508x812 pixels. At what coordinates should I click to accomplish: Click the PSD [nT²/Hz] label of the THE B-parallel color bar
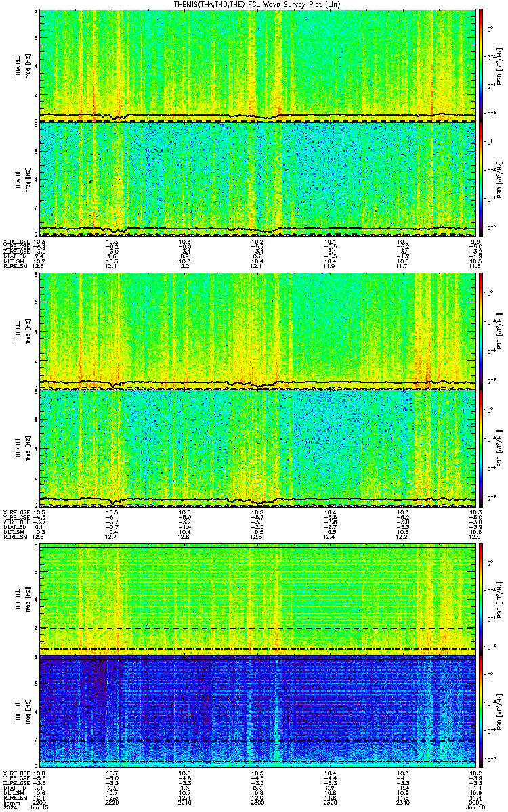(x=500, y=713)
